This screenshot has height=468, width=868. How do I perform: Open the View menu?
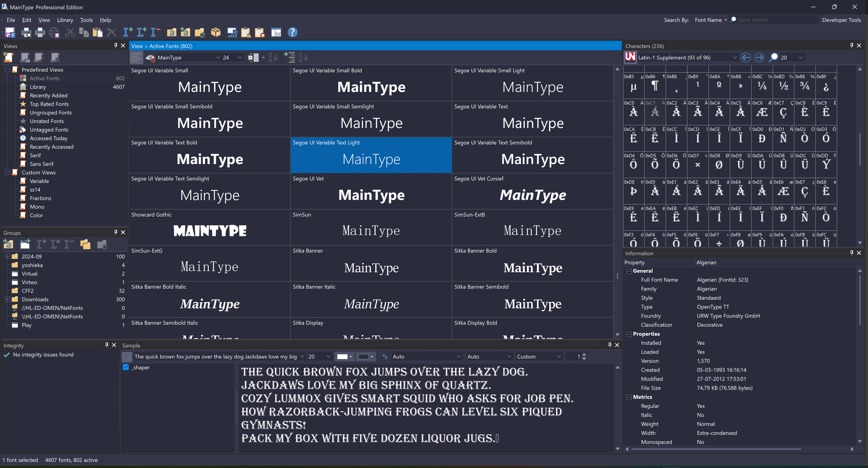[x=44, y=20]
